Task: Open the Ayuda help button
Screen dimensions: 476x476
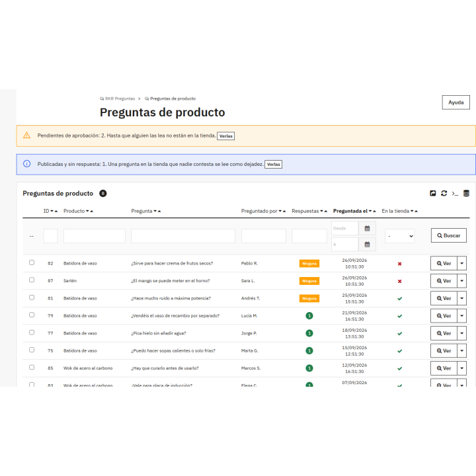Action: pos(456,102)
